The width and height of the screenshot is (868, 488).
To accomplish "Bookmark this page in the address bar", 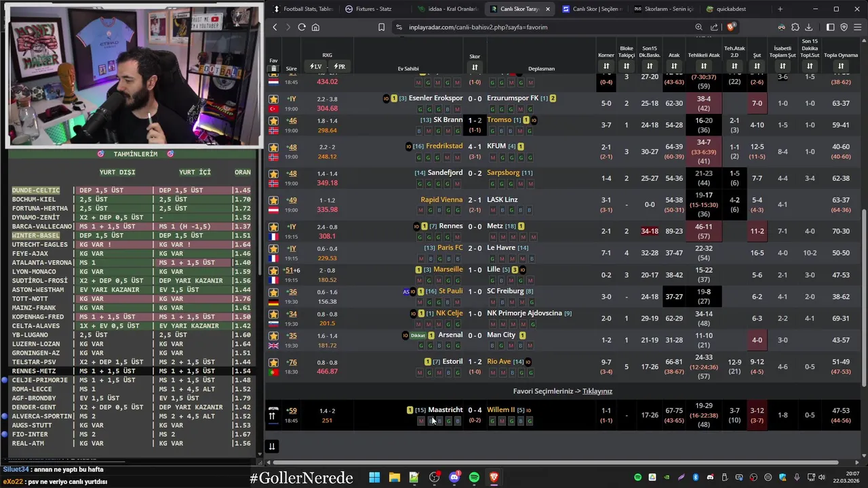I will (381, 27).
